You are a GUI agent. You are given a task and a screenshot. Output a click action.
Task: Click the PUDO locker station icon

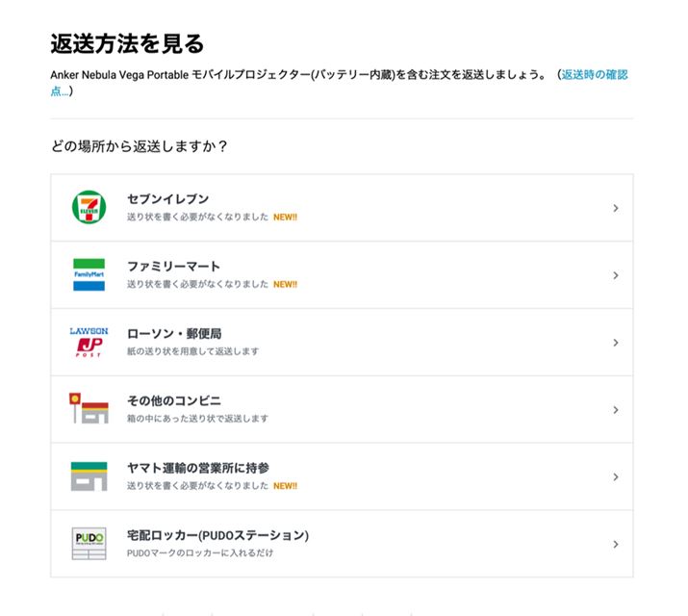[x=89, y=544]
